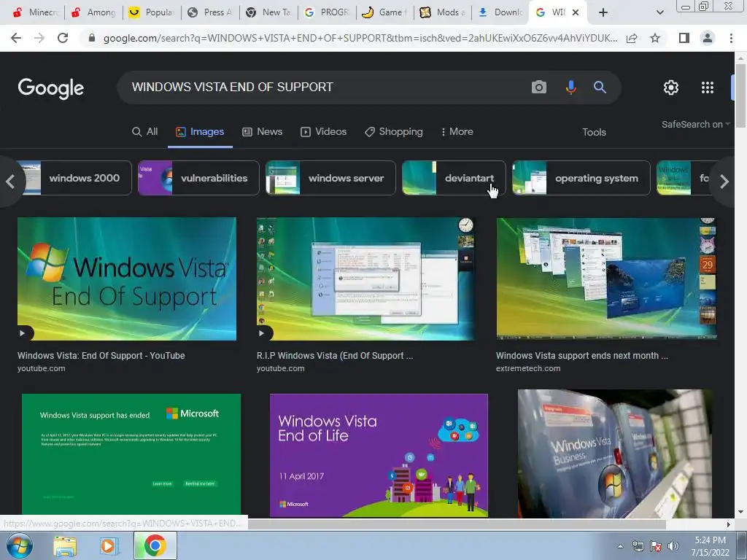747x560 pixels.
Task: Switch to the PROGR Google browser tab
Action: pos(326,12)
